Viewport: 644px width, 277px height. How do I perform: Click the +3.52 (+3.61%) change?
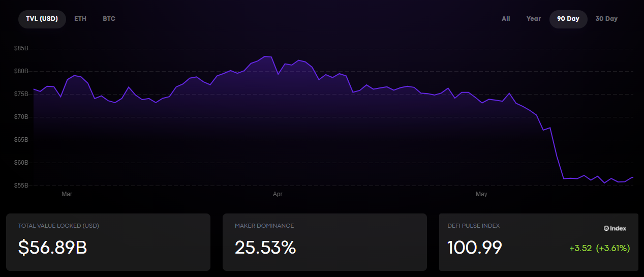tap(600, 249)
